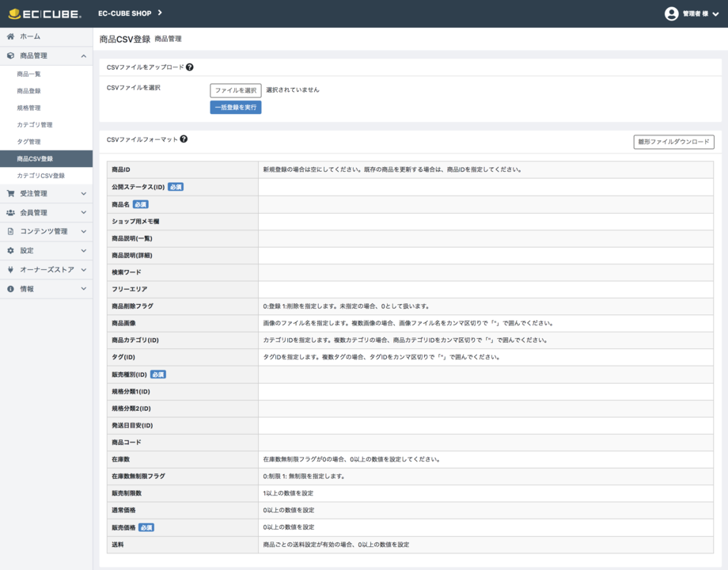Click the 販売制限数 row label

pyautogui.click(x=127, y=493)
